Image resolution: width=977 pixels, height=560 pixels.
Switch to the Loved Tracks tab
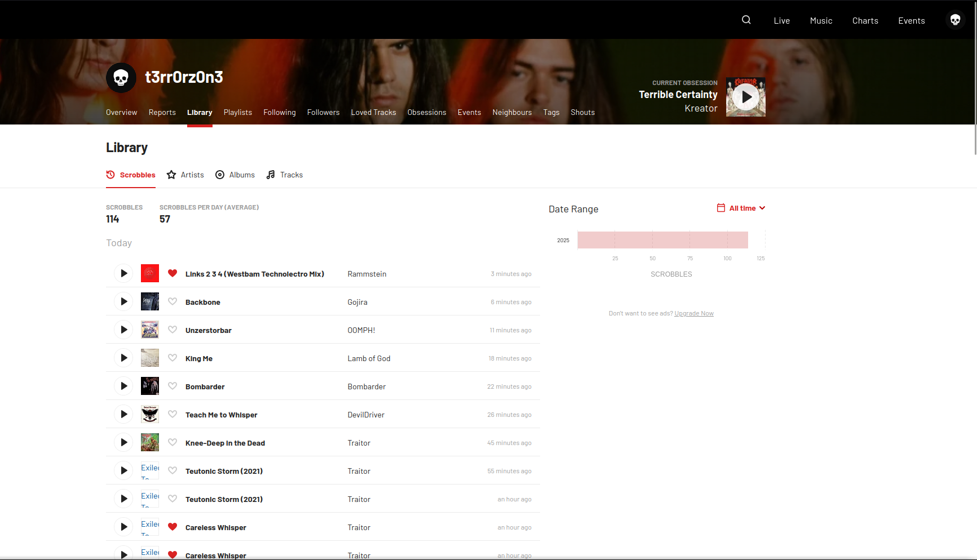click(x=373, y=113)
